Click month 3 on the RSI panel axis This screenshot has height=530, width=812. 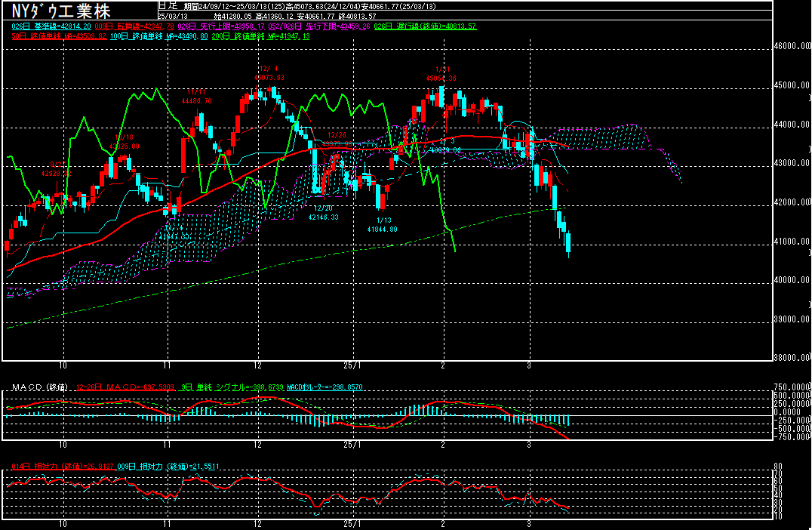tap(529, 524)
